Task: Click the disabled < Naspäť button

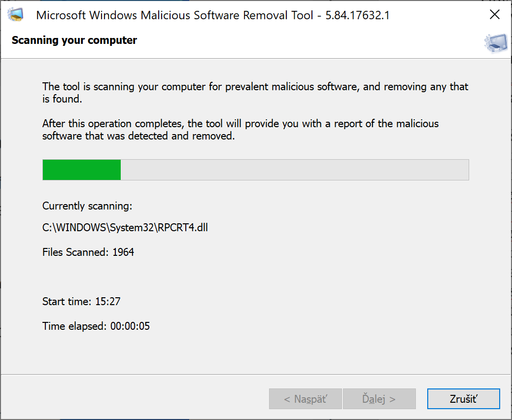Action: click(306, 399)
